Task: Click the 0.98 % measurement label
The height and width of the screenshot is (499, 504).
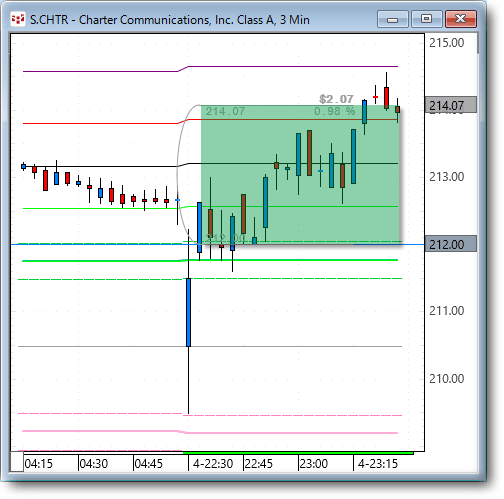Action: (x=334, y=111)
